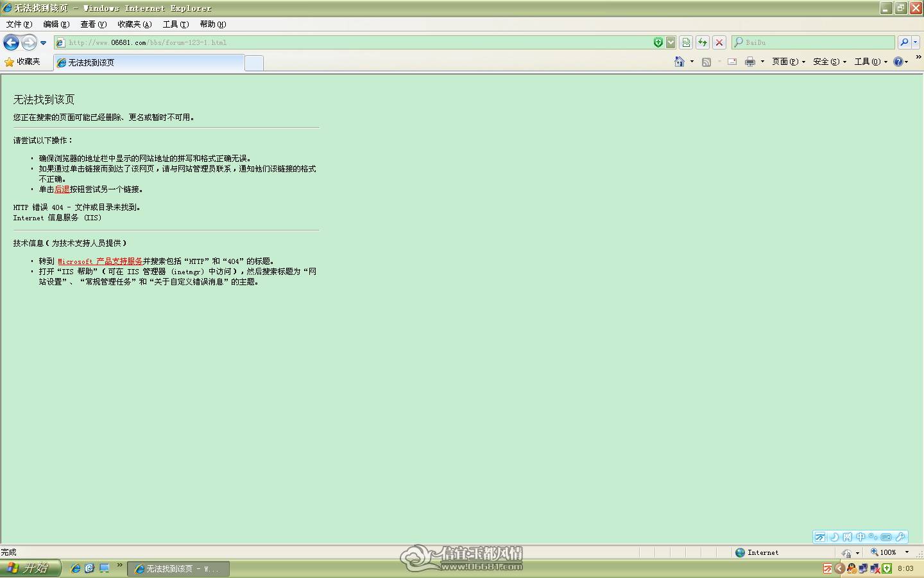The height and width of the screenshot is (578, 924).
Task: Toggle the IME moon full/half-width icon
Action: pyautogui.click(x=835, y=537)
